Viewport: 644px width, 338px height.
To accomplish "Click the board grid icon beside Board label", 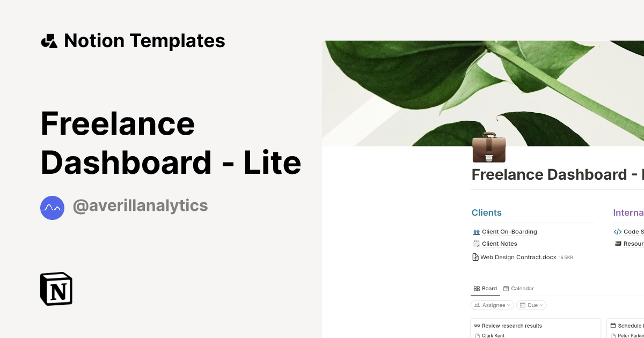I will click(x=477, y=288).
